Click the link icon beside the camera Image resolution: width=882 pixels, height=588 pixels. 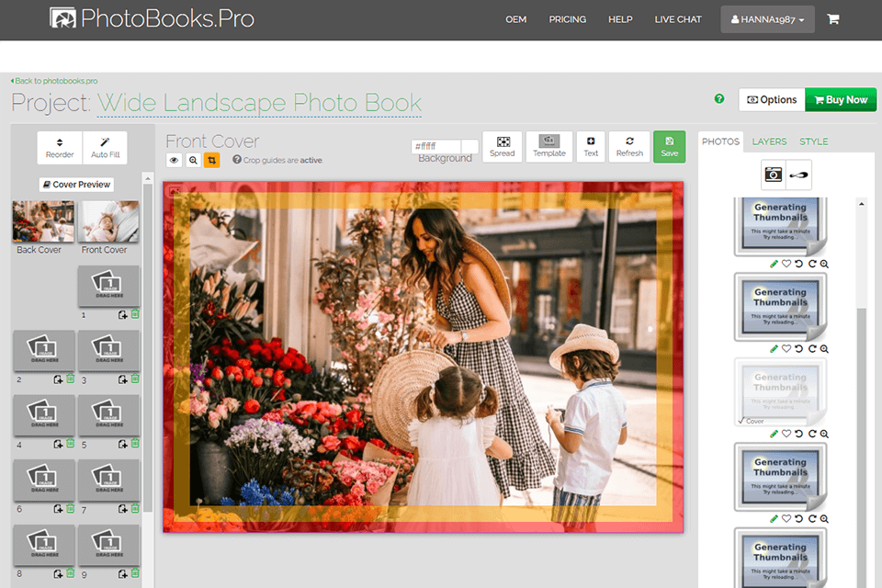tap(798, 175)
